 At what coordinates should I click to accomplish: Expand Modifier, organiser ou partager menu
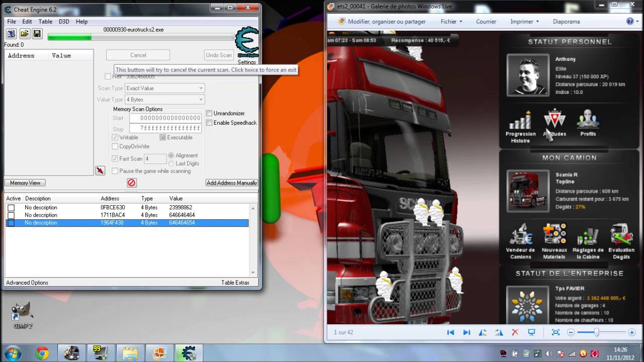click(382, 22)
